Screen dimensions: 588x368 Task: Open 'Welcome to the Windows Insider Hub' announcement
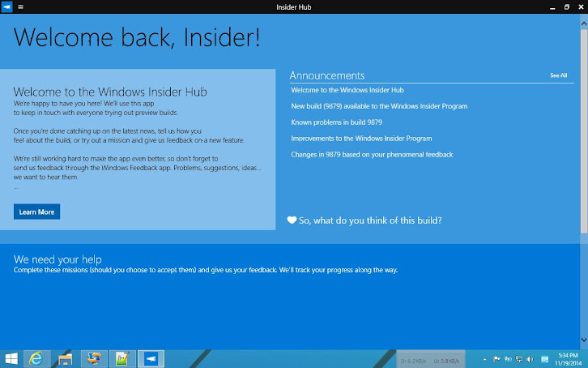point(347,90)
